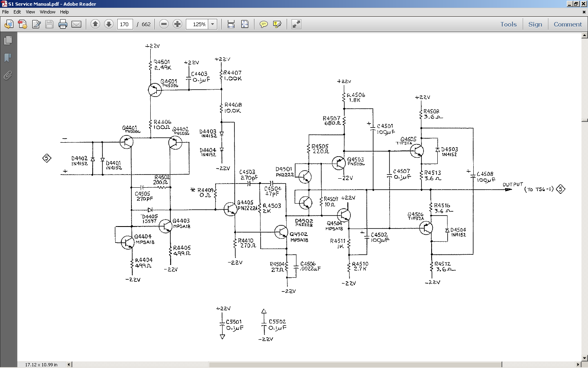Click the R4510 2.7K resistor label
The image size is (588, 368).
click(360, 266)
